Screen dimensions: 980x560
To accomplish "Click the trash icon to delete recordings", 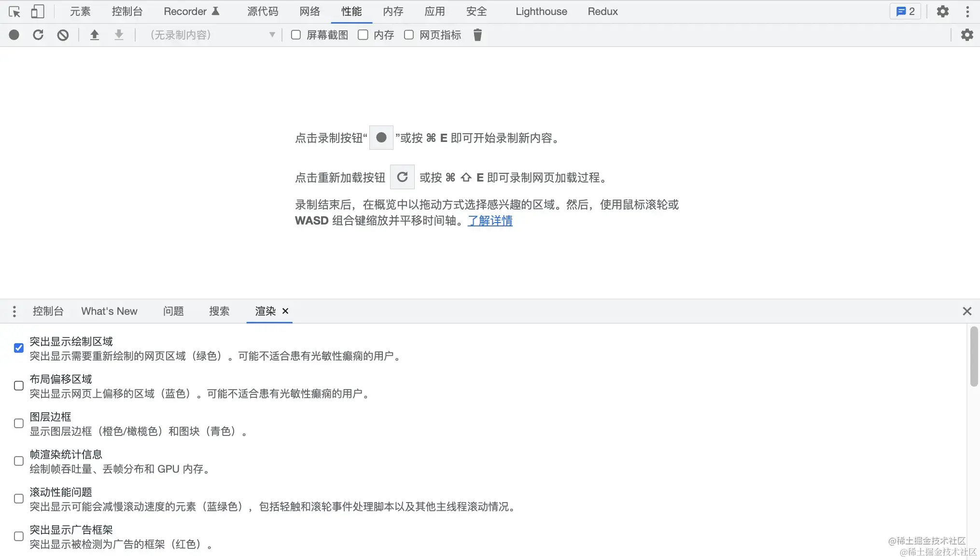I will [477, 35].
